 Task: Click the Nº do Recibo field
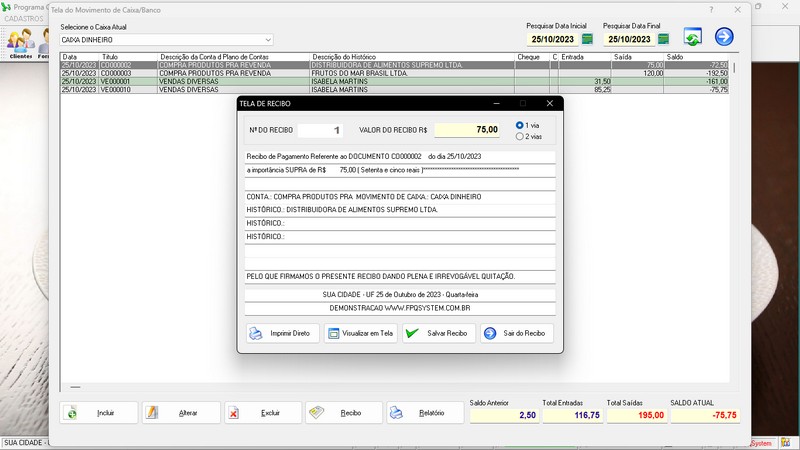tap(320, 130)
